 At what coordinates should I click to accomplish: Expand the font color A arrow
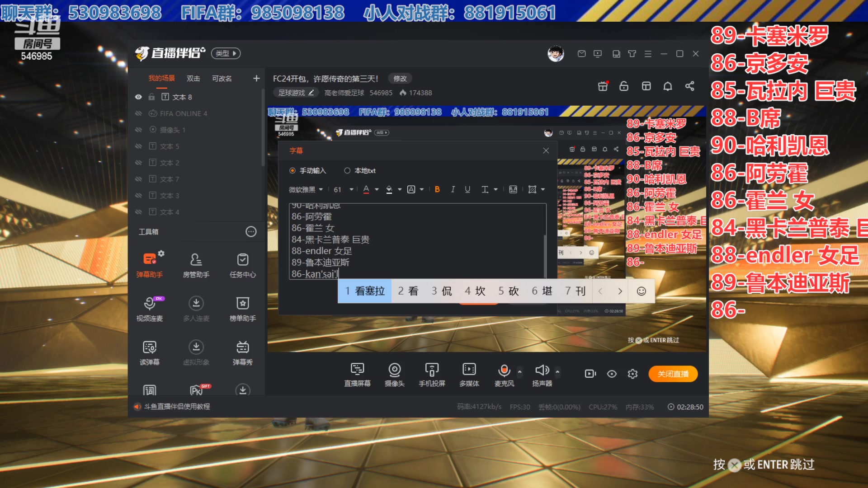coord(377,190)
